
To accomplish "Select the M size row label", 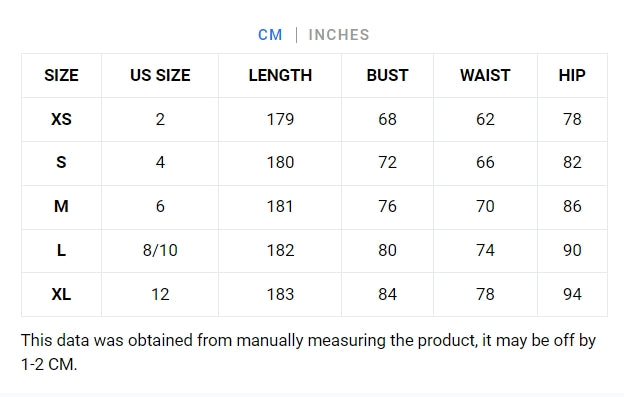I will (x=61, y=206).
